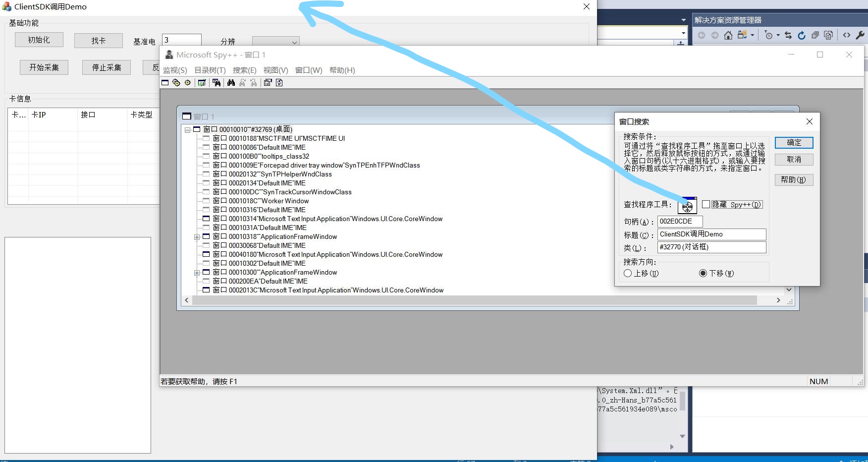Click the 初始化 button in ClientSDK Demo
This screenshot has height=462, width=868.
39,40
